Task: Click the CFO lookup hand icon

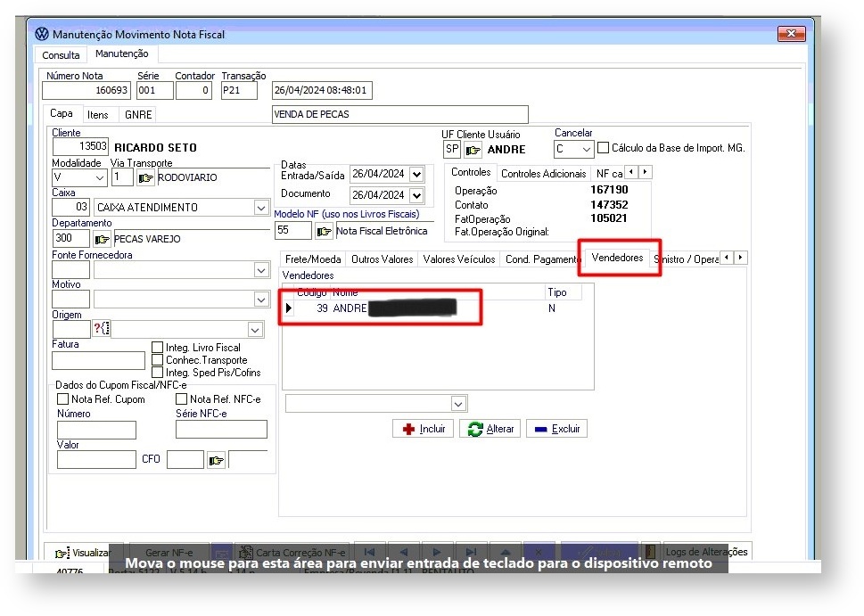Action: tap(216, 460)
